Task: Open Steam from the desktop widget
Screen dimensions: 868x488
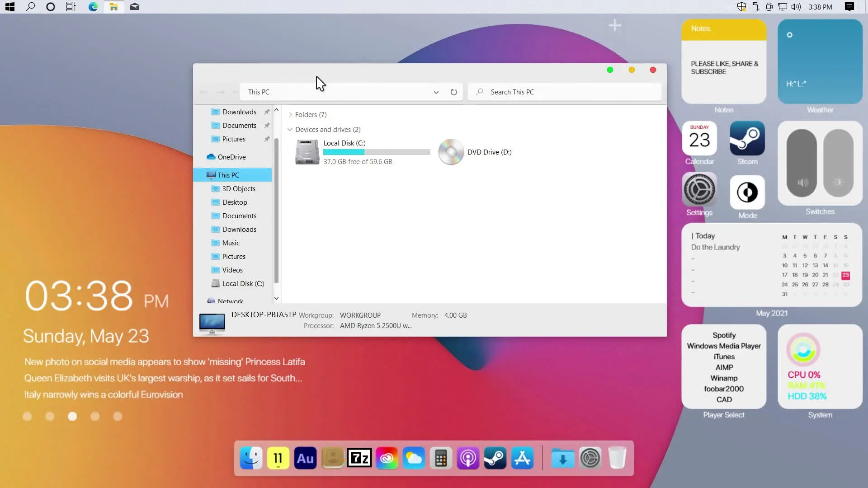Action: tap(747, 139)
